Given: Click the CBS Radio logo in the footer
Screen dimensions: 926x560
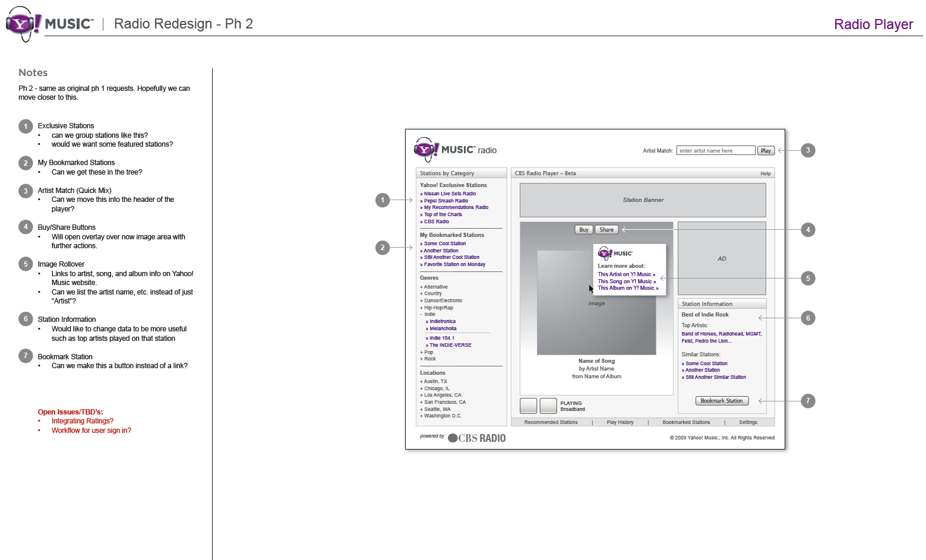Looking at the screenshot, I should point(476,438).
